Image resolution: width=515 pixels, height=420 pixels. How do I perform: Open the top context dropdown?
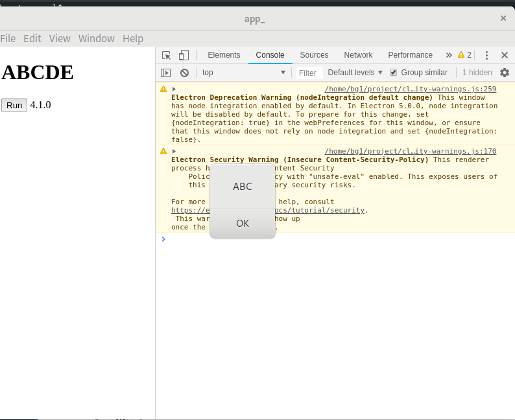[243, 73]
